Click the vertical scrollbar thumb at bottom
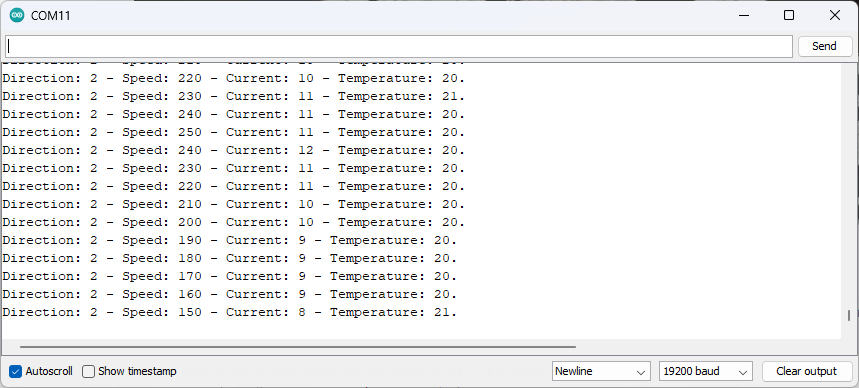Image resolution: width=859 pixels, height=388 pixels. tap(849, 316)
